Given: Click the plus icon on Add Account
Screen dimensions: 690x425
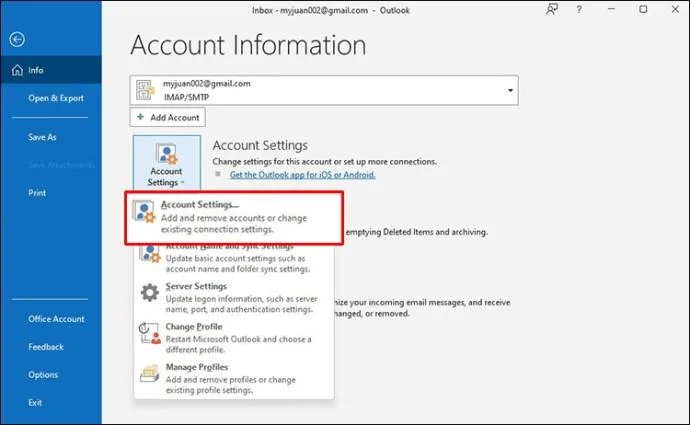Looking at the screenshot, I should coord(140,117).
